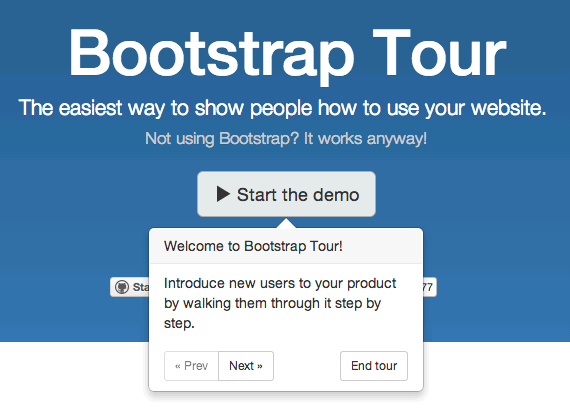End the tour with End tour button
The image size is (570, 409).
point(374,366)
